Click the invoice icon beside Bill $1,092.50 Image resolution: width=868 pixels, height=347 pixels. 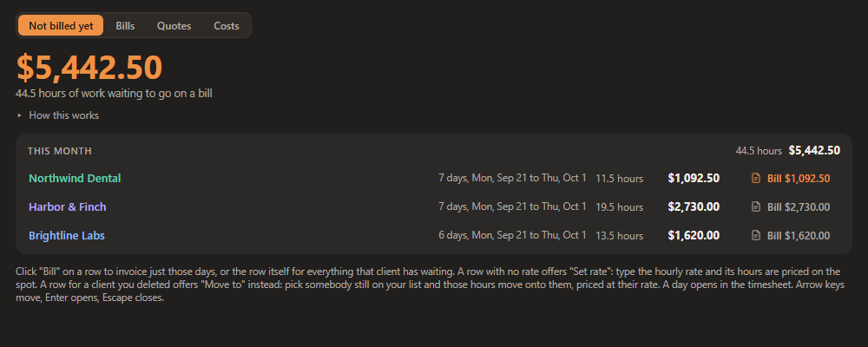756,178
